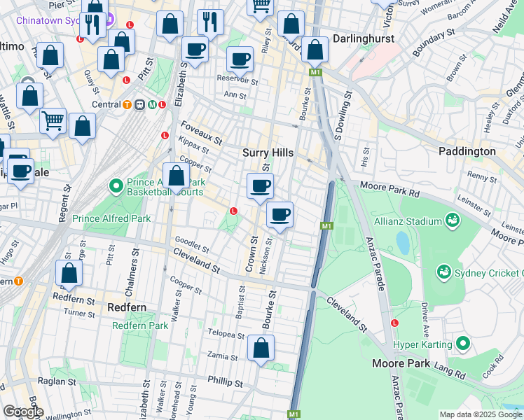Viewport: 524px width, 420px height.
Task: Select the shopping bag marker near Zamia St
Action: pos(261,348)
